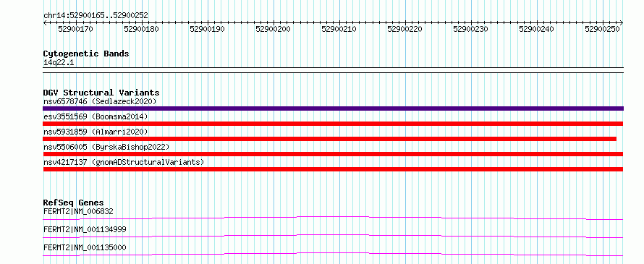Click the chr14:52900165..52900252 region label
Screen dimensions: 644x264
tap(96, 16)
